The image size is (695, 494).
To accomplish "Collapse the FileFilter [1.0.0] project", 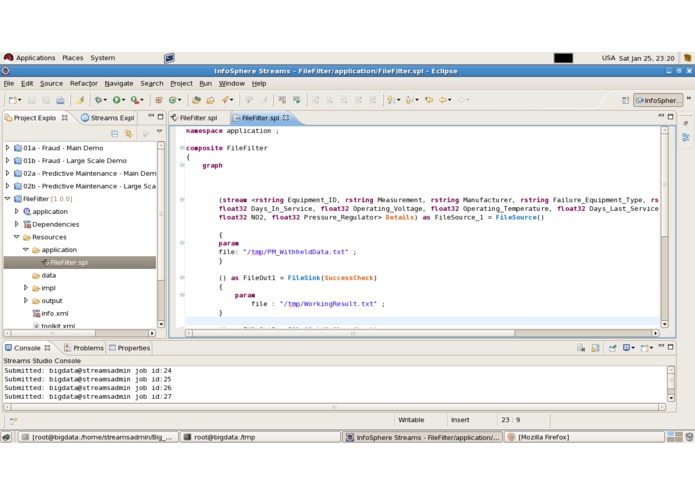I will 8,199.
